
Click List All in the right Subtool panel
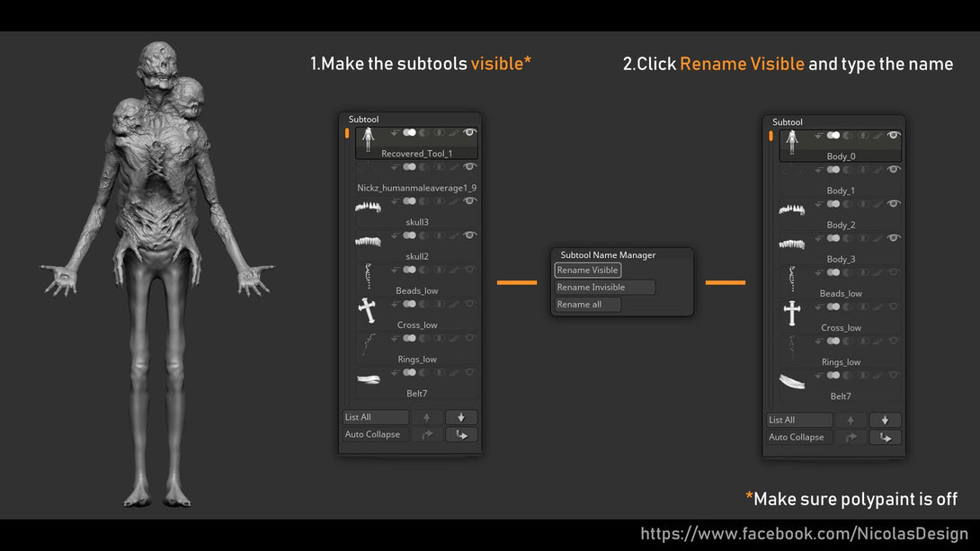[x=799, y=420]
